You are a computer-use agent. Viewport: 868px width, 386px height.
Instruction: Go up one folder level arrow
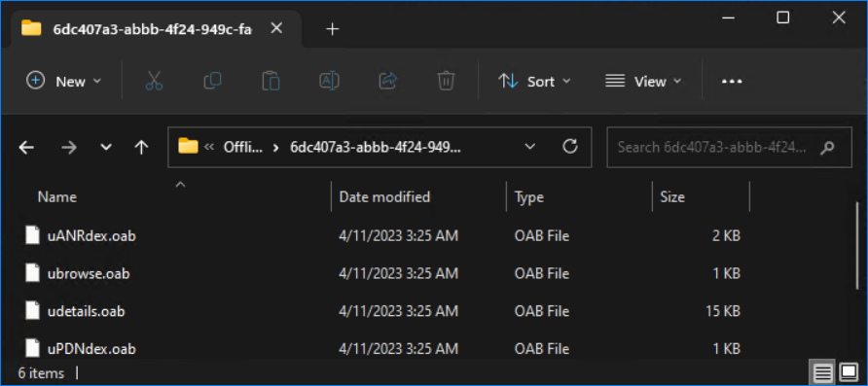click(x=142, y=147)
